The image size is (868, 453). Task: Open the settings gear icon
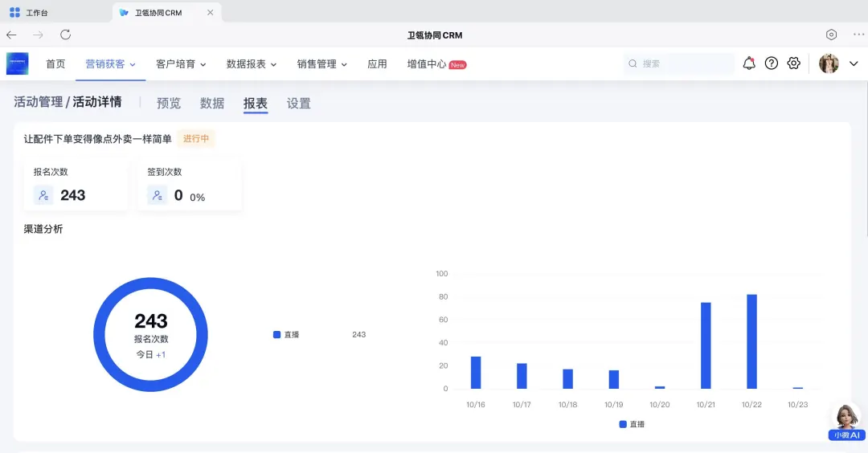pos(794,63)
